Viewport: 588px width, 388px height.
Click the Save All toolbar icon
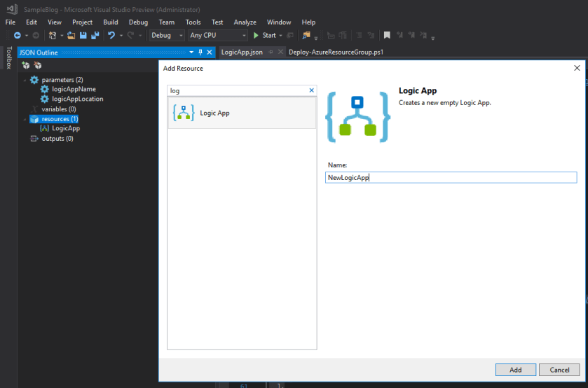click(x=94, y=35)
